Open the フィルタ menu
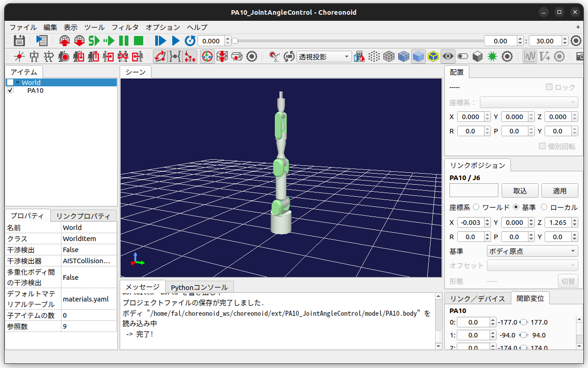Viewport: 588px width, 368px height. (x=125, y=27)
